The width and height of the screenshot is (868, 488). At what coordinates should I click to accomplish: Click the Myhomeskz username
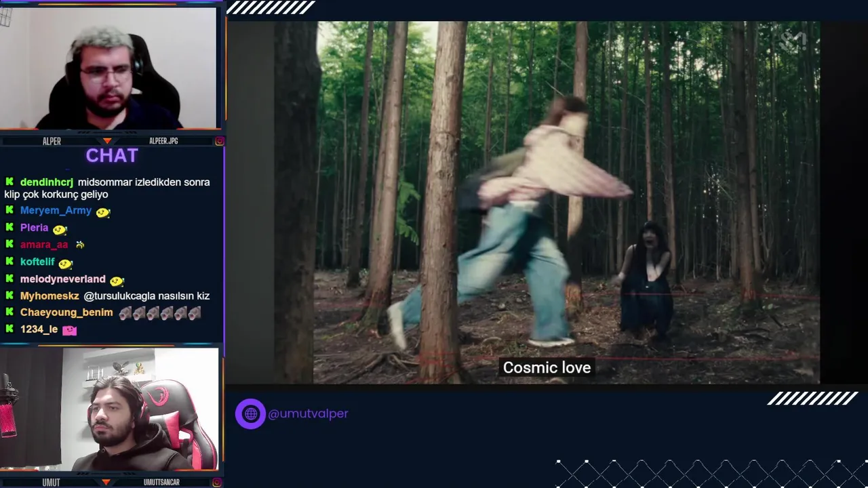click(50, 296)
